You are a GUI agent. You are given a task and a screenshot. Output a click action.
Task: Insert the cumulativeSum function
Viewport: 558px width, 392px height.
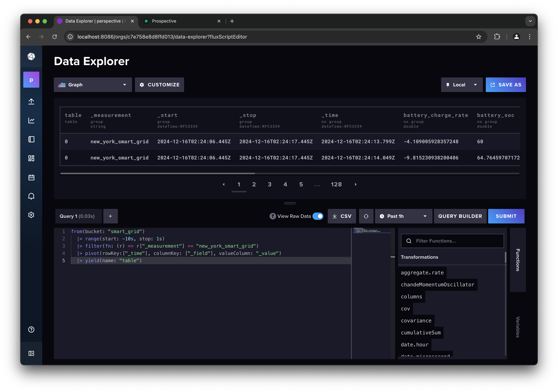click(421, 333)
